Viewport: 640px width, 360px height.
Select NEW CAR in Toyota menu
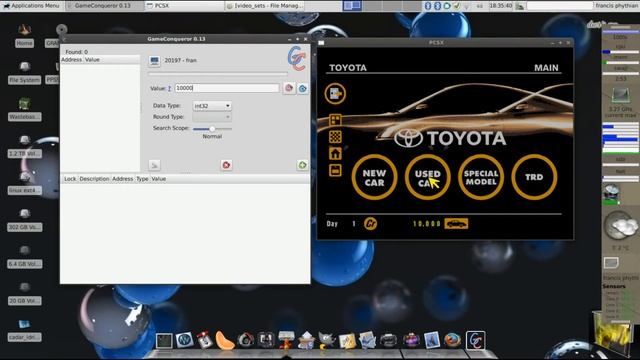(374, 177)
